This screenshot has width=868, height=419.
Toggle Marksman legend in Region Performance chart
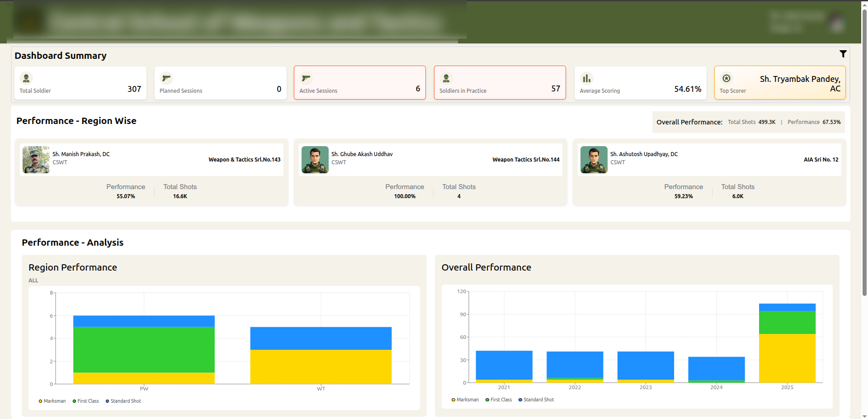(52, 401)
